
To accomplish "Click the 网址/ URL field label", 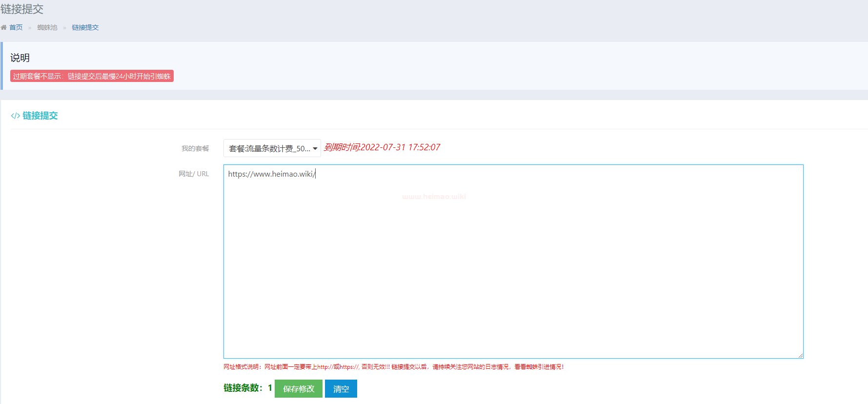I will (194, 174).
